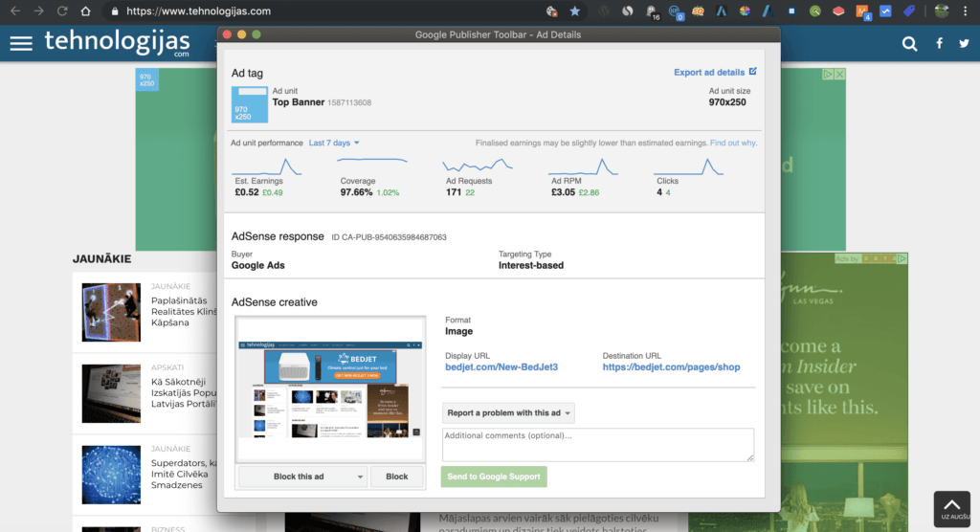
Task: Open the Kā Sākotnēji Izskatījās article thumbnail
Action: 111,393
